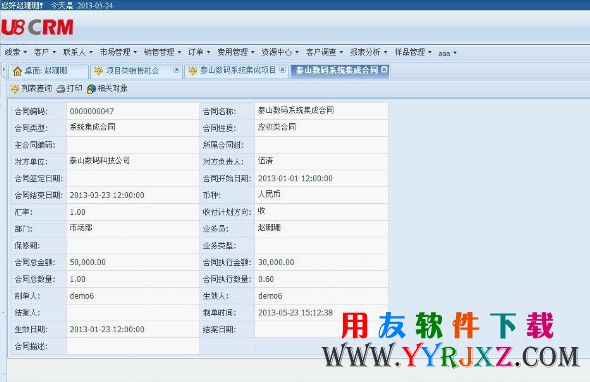Click the empty 保修期 field

[132, 246]
